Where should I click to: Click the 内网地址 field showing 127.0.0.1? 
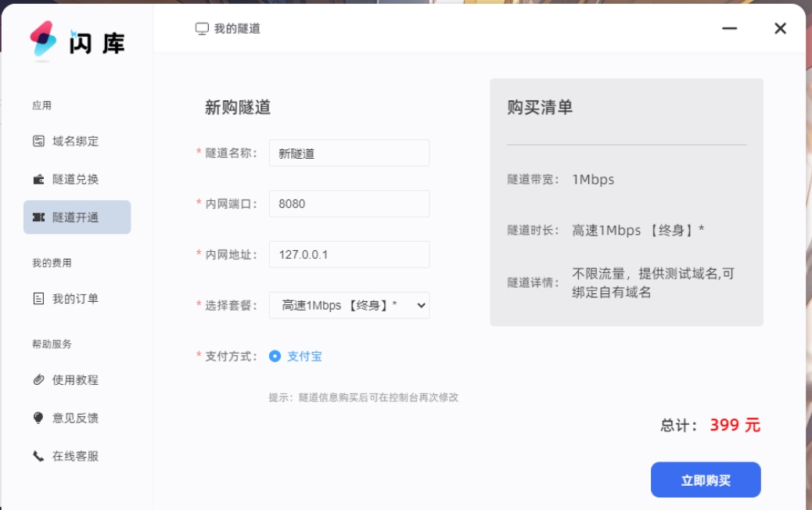pos(348,254)
